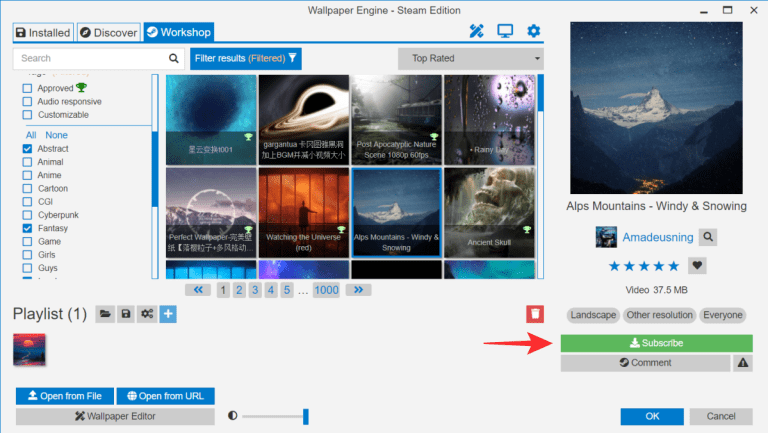Viewport: 768px width, 433px height.
Task: Select Ancient Skull wallpaper thumbnail
Action: click(x=489, y=213)
